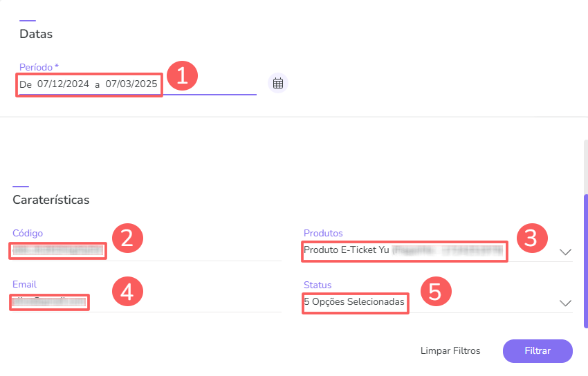Click the Período field label
The height and width of the screenshot is (376, 588).
(x=37, y=67)
